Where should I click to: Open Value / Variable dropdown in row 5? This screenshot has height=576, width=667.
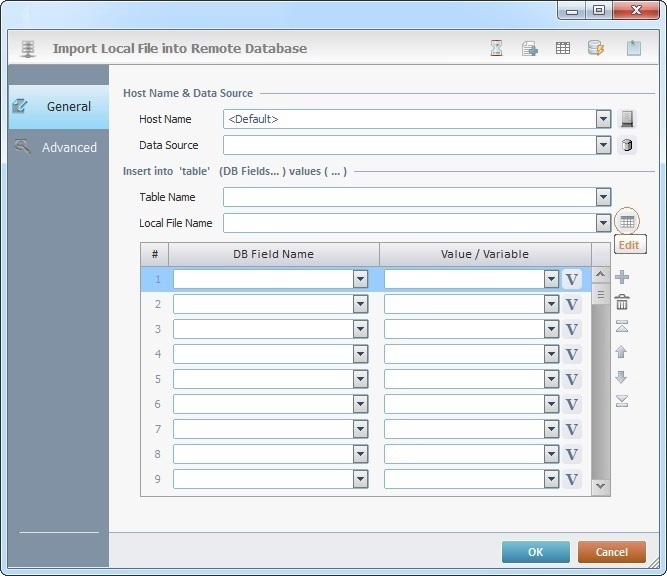(551, 379)
